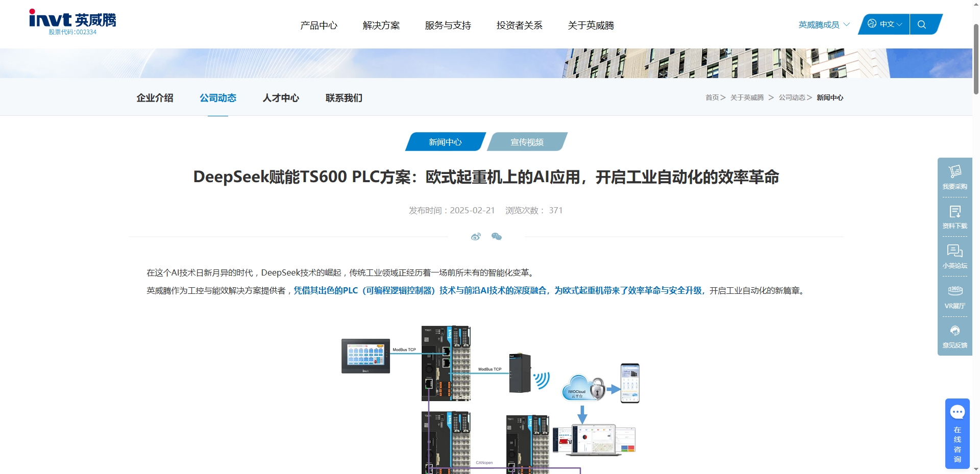Open the search magnifier icon
Image resolution: width=980 pixels, height=474 pixels.
(921, 24)
